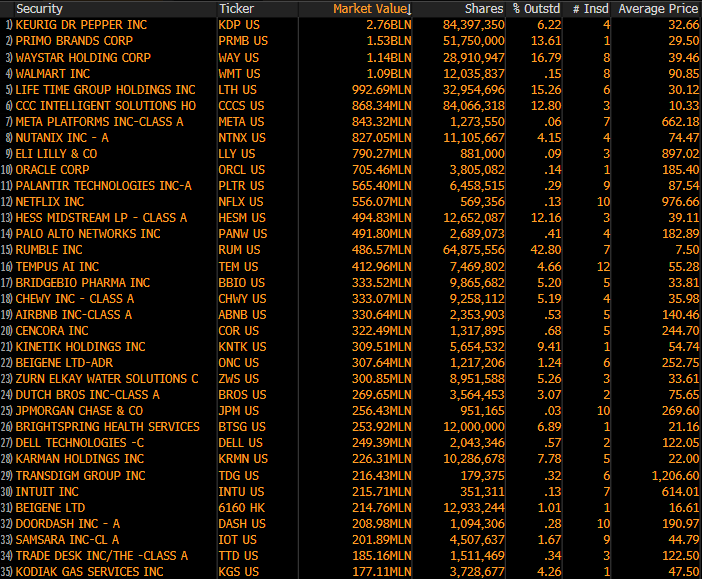Open PALANTIR TECHNOLOGIES INC-A row
The height and width of the screenshot is (579, 702).
pos(103,186)
